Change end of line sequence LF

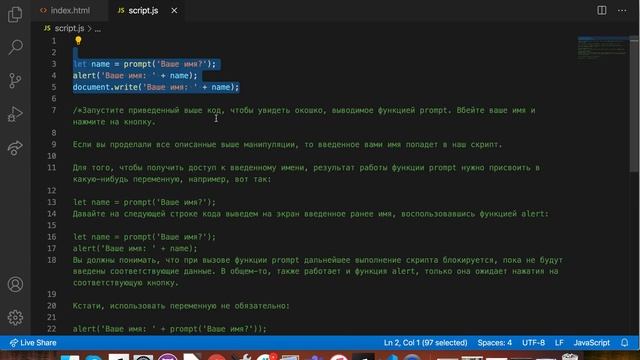[x=559, y=343]
